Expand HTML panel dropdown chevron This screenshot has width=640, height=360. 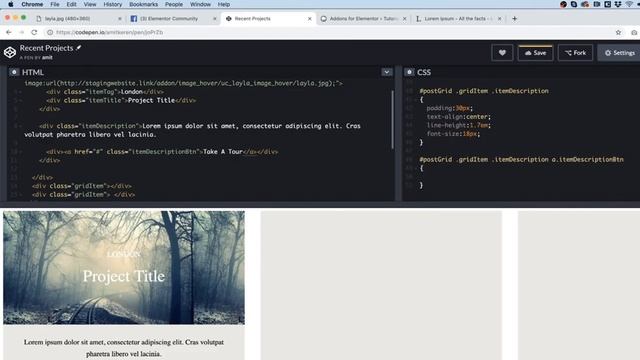tap(387, 72)
